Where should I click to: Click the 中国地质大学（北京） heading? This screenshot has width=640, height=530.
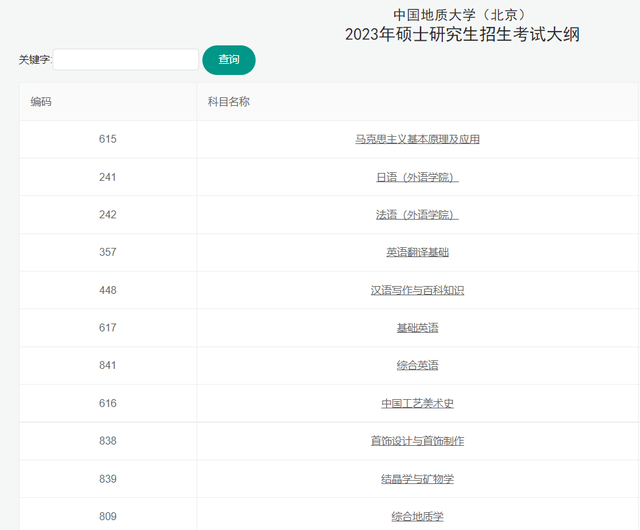[462, 15]
